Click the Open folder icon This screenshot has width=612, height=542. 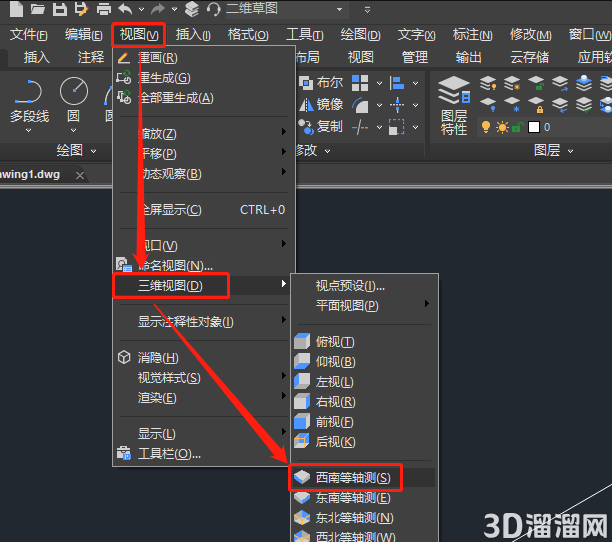[x=37, y=9]
